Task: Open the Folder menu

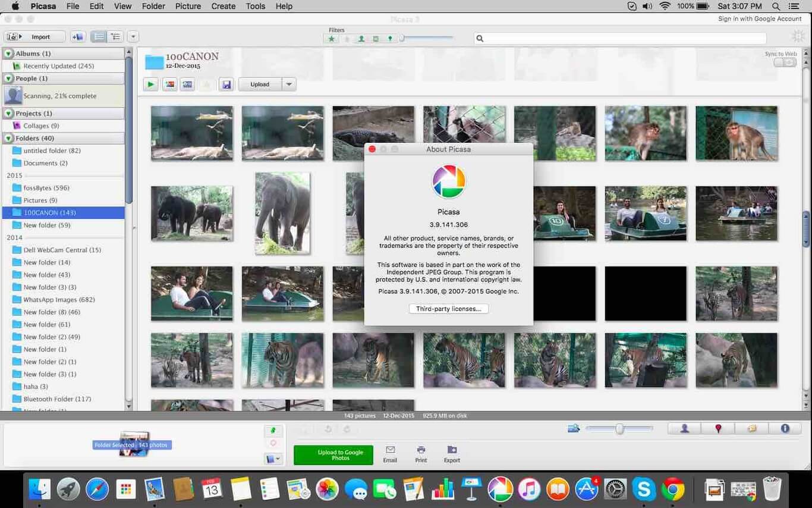Action: [x=153, y=6]
